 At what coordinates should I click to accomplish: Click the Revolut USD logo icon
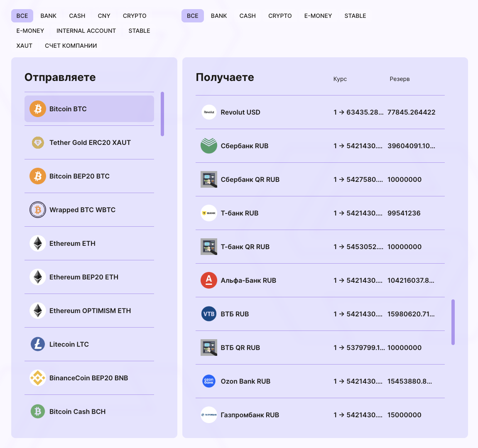(x=209, y=112)
